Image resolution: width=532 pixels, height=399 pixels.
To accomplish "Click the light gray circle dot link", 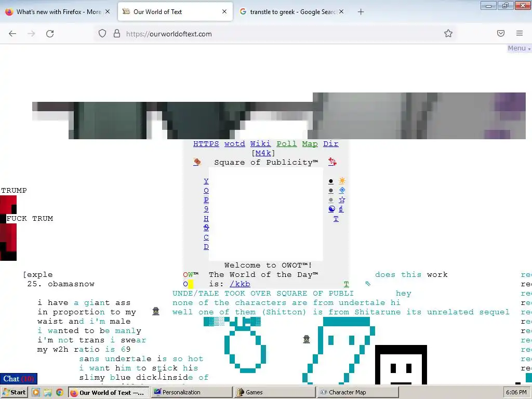I will tap(331, 200).
